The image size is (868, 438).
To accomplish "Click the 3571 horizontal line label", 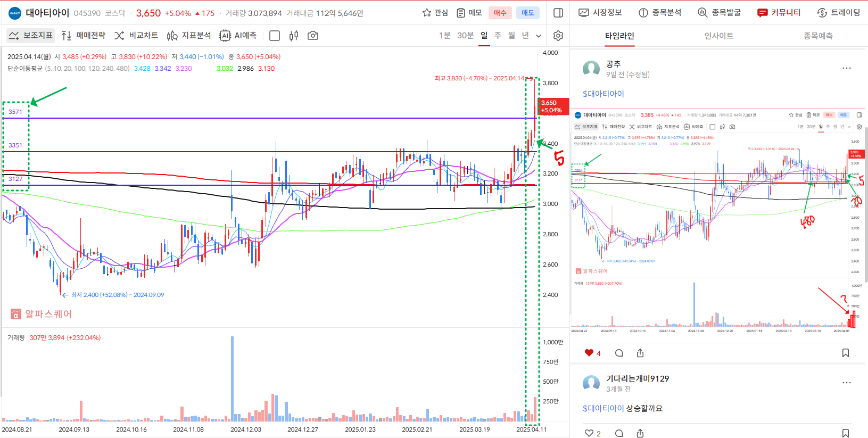I will (x=15, y=112).
